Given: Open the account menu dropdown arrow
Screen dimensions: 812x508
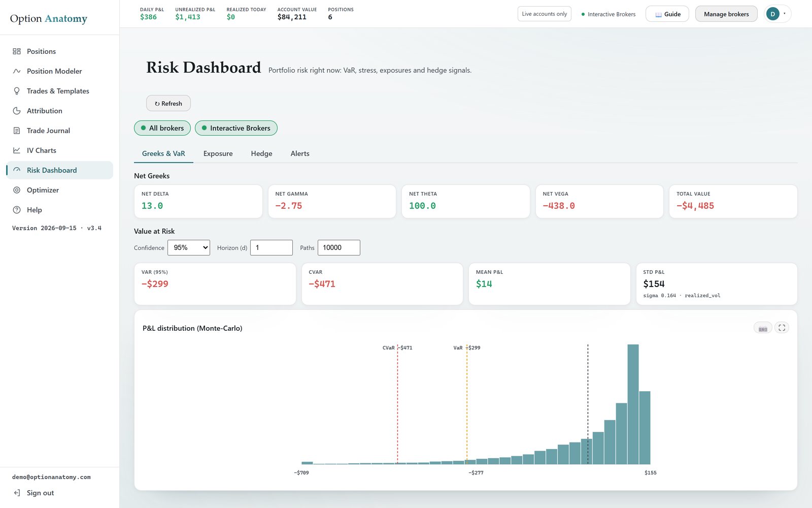Looking at the screenshot, I should pyautogui.click(x=785, y=14).
